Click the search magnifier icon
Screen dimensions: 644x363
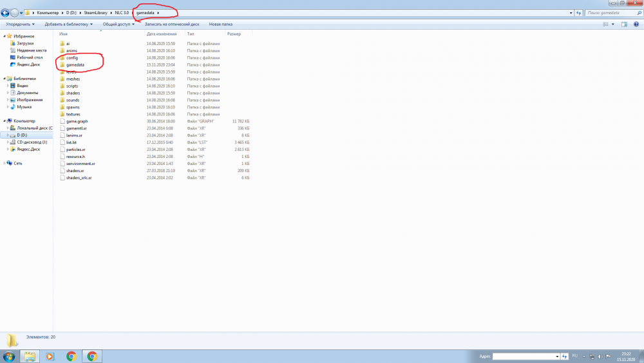(x=639, y=13)
